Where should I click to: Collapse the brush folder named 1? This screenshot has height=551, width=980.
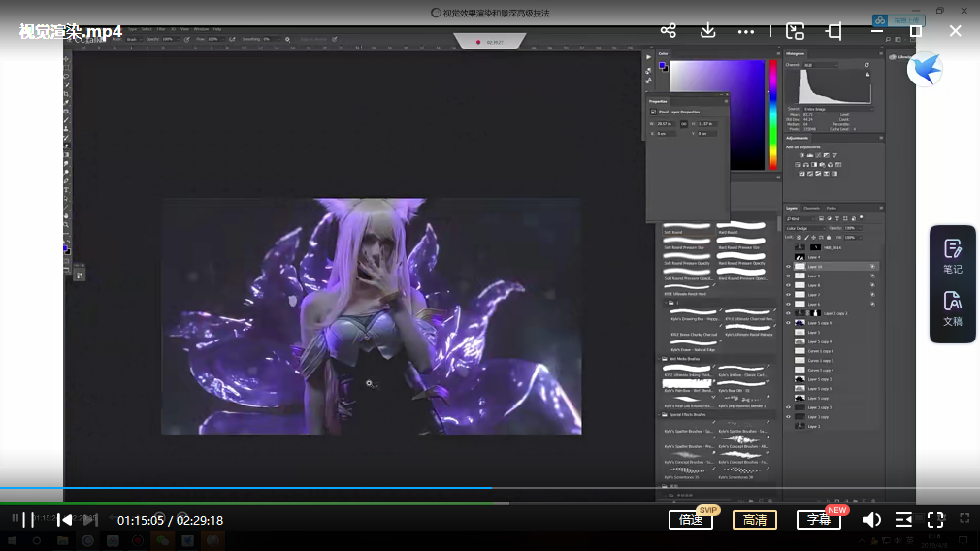pos(666,303)
